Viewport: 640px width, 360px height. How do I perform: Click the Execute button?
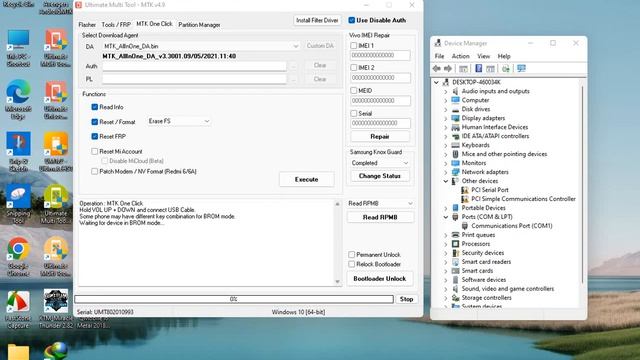pyautogui.click(x=307, y=179)
